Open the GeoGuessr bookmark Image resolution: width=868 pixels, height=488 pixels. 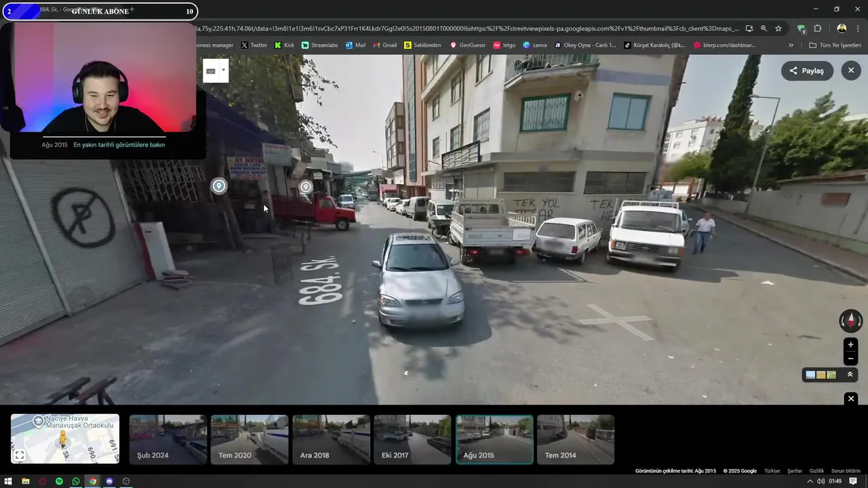tap(467, 45)
